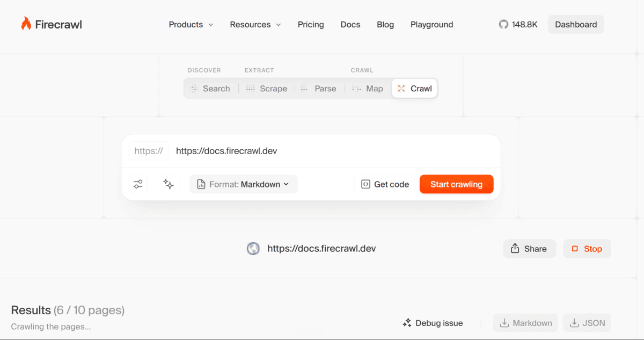The width and height of the screenshot is (644, 340).
Task: Click the Scrape tab dotted icon
Action: coord(251,89)
